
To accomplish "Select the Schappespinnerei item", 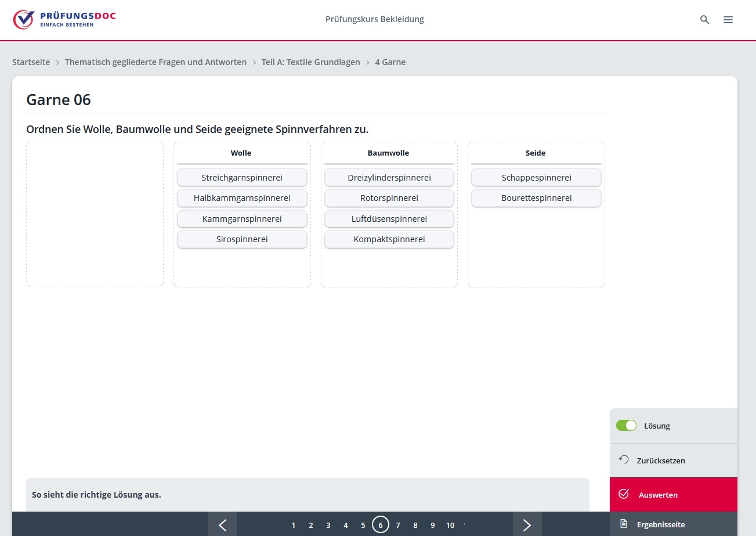I will coord(536,178).
